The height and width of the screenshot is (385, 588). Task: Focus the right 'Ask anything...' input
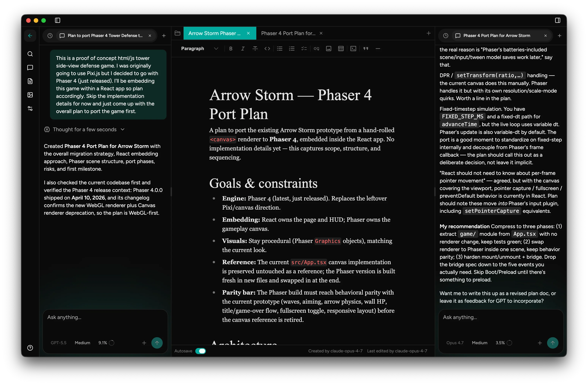501,317
